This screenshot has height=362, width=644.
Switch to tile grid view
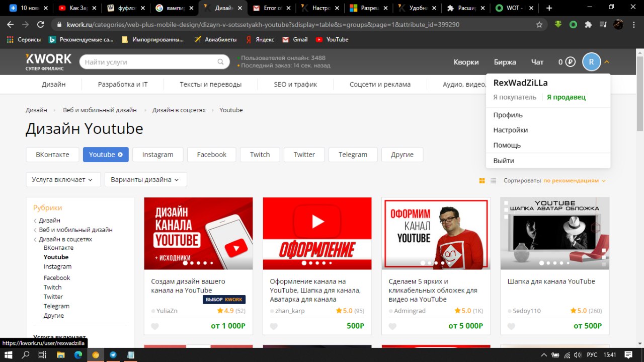(x=482, y=181)
